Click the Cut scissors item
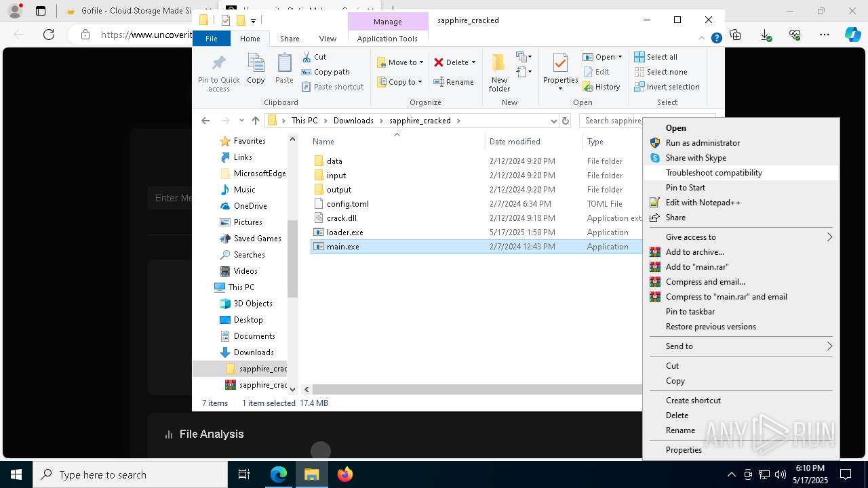 click(x=314, y=57)
